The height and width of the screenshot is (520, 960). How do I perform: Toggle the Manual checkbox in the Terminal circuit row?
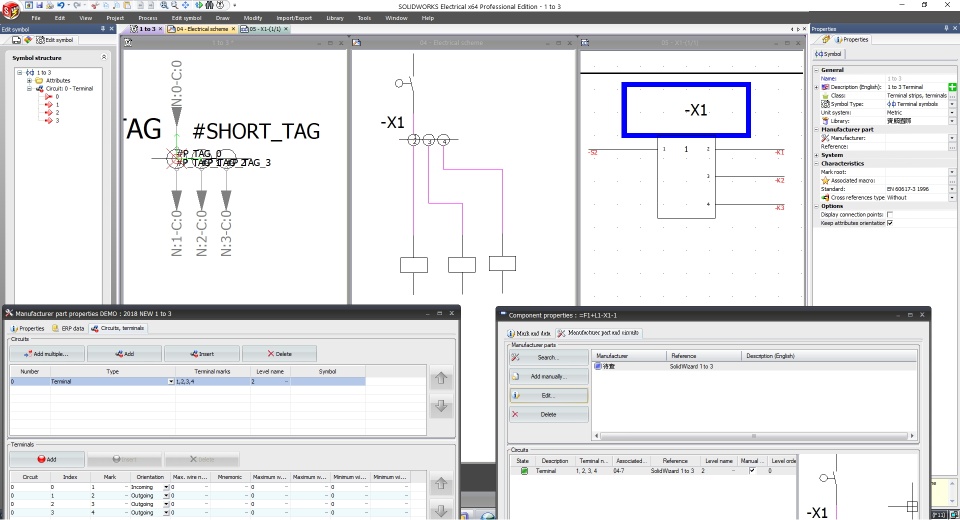pyautogui.click(x=752, y=471)
